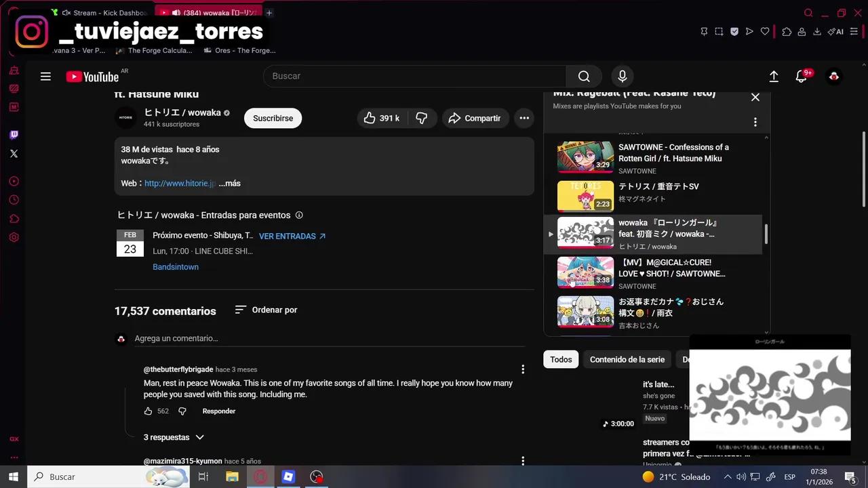
Task: Select the 'Todos' filter chip
Action: coord(560,359)
